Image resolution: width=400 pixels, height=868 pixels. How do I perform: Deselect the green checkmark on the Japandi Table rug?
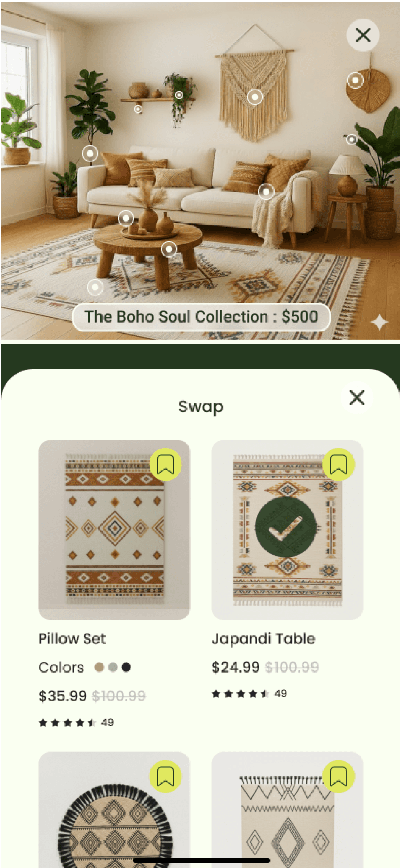click(286, 527)
